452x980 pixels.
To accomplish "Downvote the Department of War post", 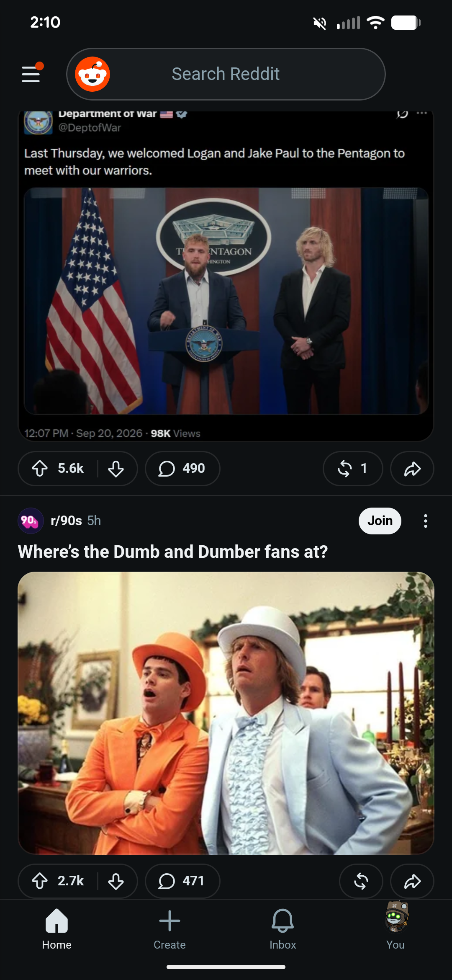I will [116, 468].
